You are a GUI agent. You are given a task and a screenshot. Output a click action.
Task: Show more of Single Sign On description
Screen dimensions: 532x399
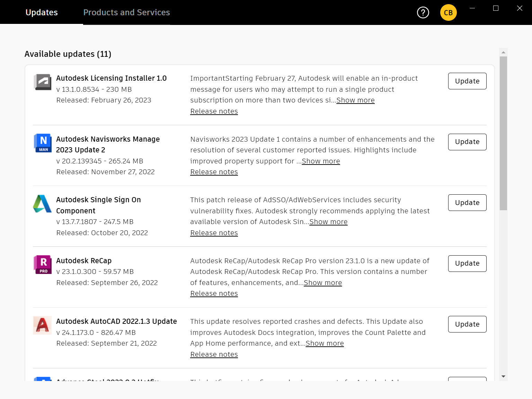[x=328, y=222]
